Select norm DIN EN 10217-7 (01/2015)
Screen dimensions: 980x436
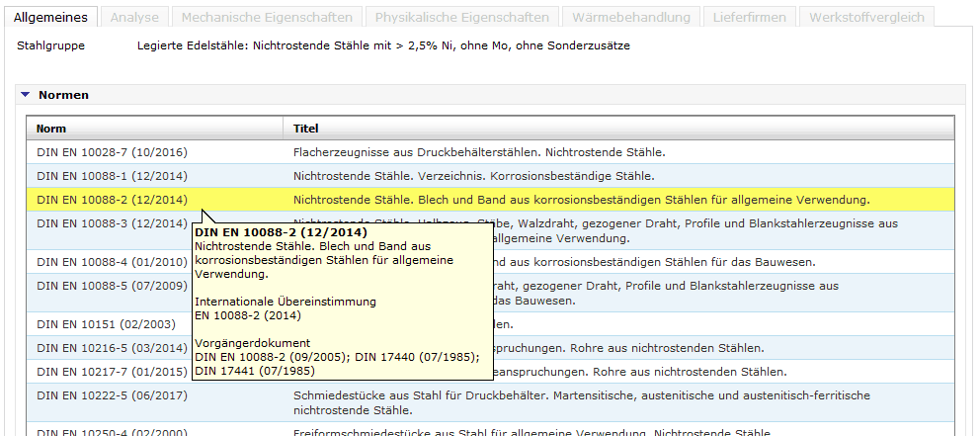point(112,372)
